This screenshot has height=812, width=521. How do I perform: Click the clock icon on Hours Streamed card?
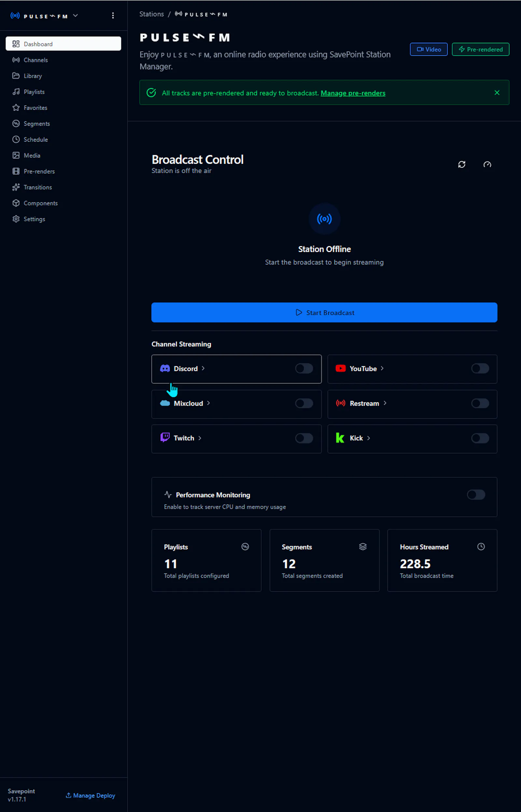click(x=481, y=547)
